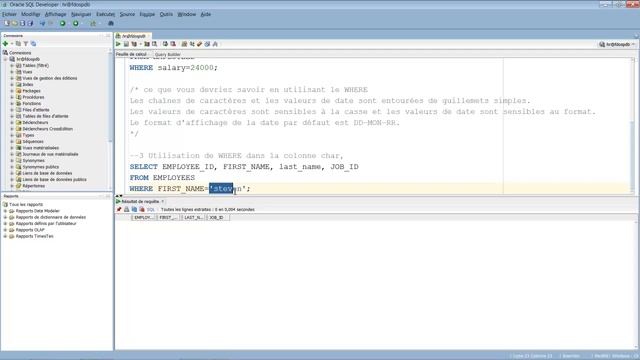Click the SQL History icon in worksheet toolbar
This screenshot has width=640, height=360.
point(207,44)
